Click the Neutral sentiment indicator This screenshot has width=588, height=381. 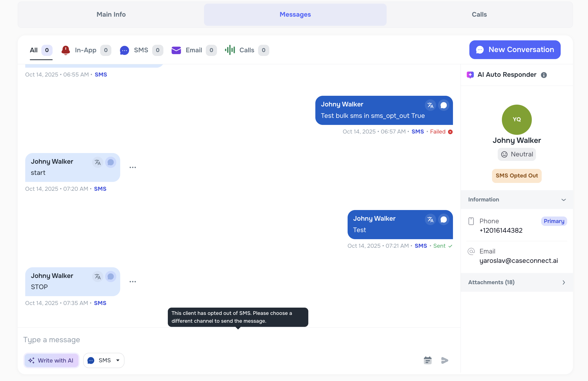tap(517, 154)
